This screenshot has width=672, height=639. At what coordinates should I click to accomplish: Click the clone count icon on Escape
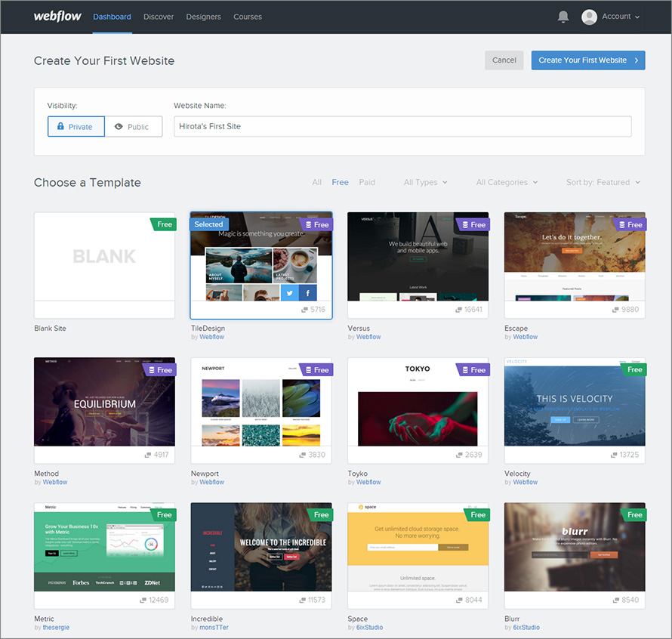click(615, 310)
